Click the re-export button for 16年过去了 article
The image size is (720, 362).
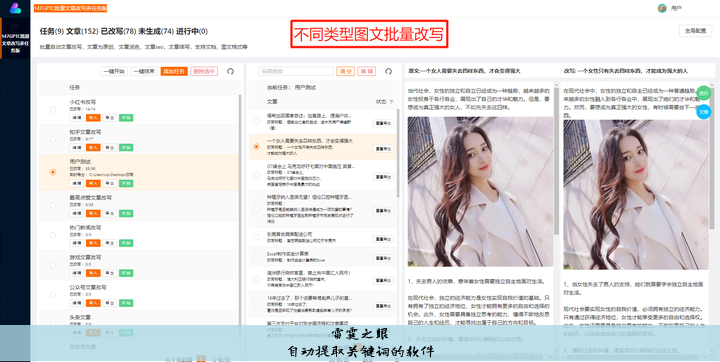point(383,305)
